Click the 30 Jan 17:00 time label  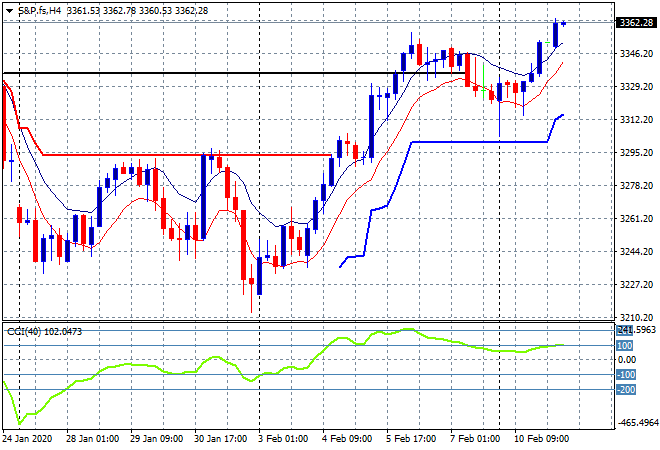tap(221, 439)
